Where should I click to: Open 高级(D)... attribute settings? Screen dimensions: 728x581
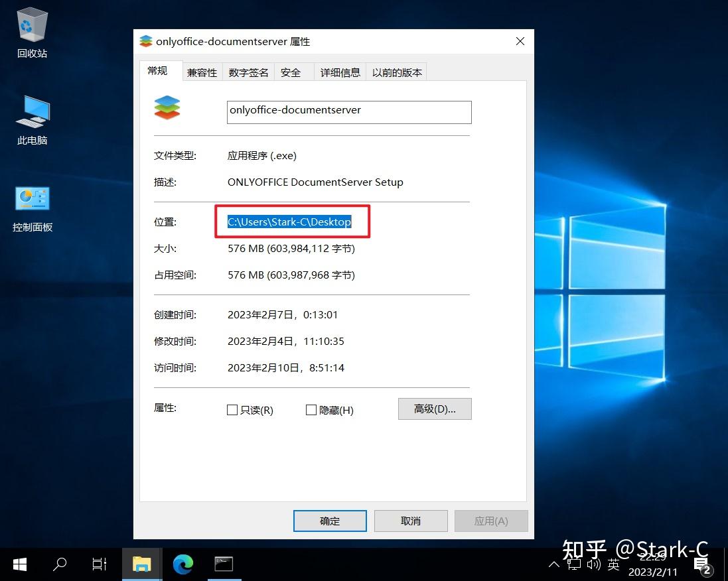[x=435, y=409]
